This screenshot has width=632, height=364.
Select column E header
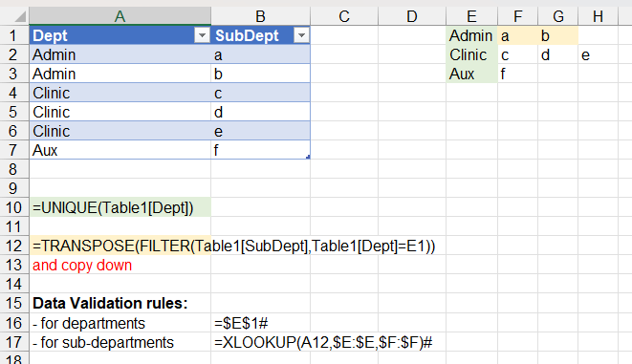pos(471,16)
